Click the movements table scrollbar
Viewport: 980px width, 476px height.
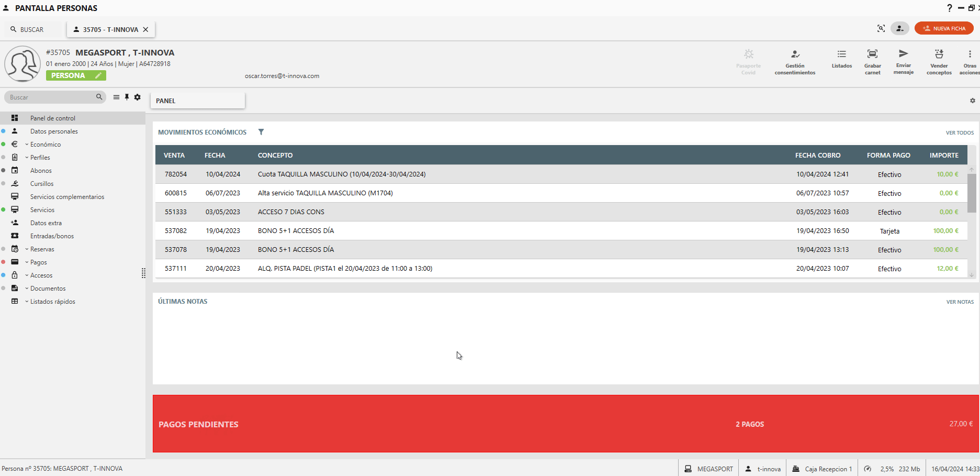972,193
